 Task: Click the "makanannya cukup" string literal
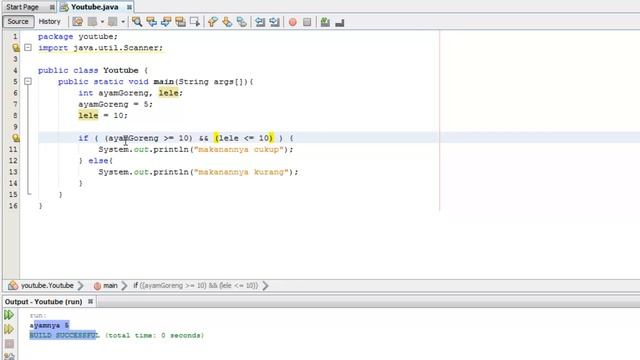click(238, 149)
